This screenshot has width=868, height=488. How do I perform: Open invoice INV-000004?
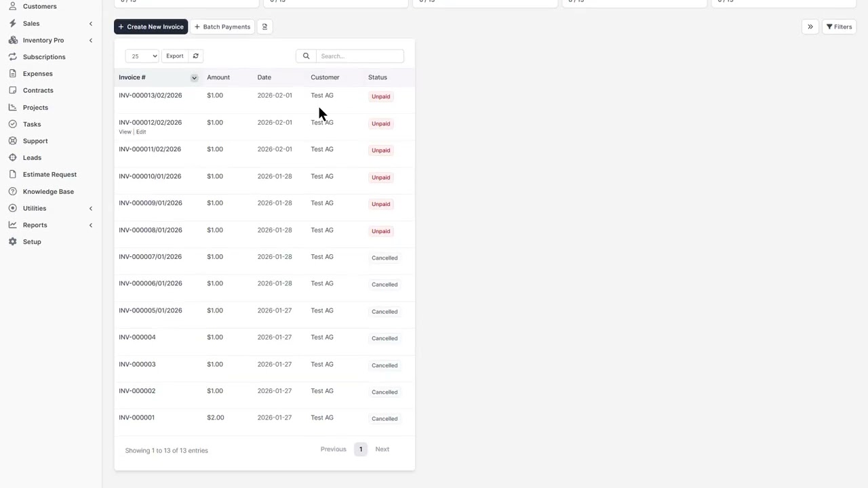point(137,338)
